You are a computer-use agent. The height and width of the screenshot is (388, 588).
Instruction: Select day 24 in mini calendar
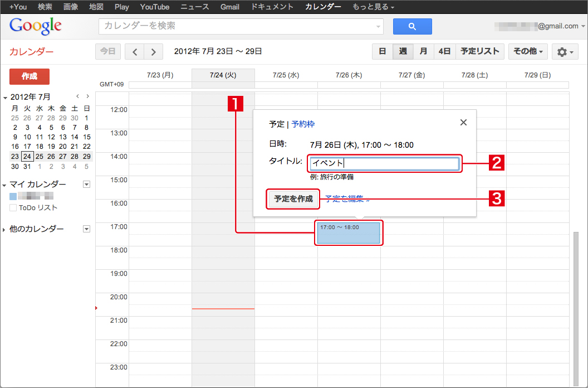[x=27, y=156]
